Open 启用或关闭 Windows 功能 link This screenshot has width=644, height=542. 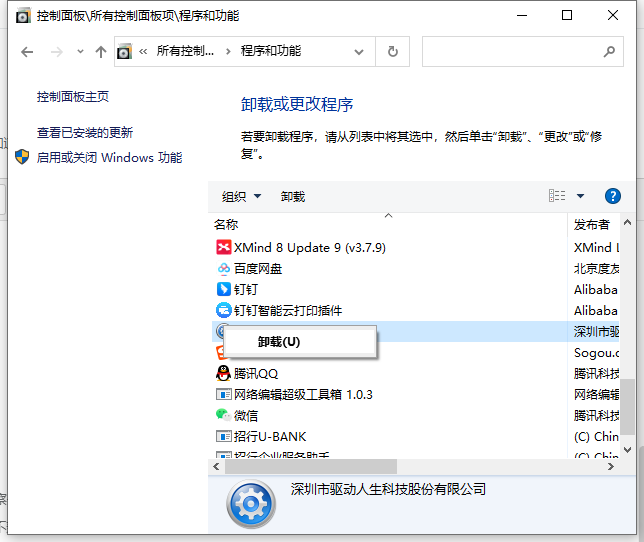pos(109,158)
